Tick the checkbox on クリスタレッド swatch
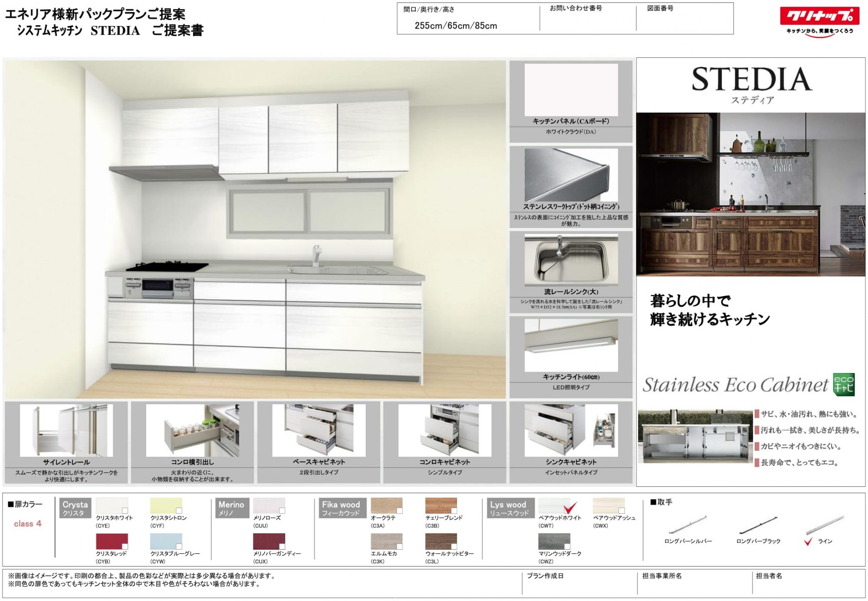Image resolution: width=868 pixels, height=601 pixels. pyautogui.click(x=125, y=546)
